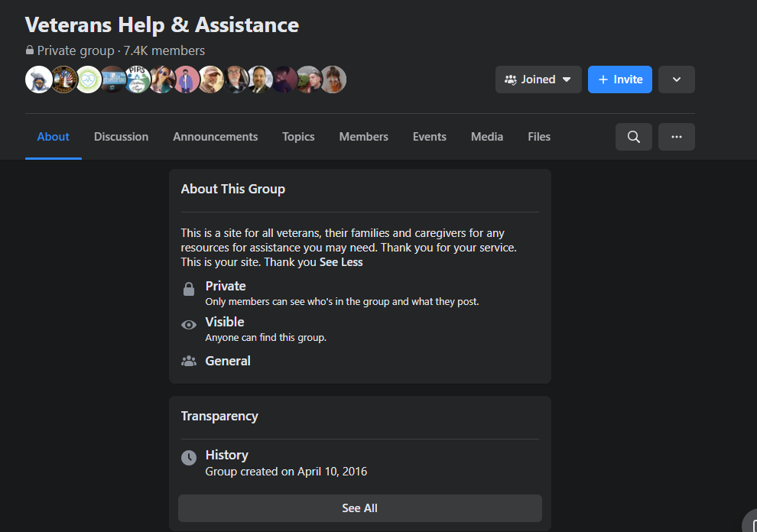Go to the Announcements tab

[215, 137]
